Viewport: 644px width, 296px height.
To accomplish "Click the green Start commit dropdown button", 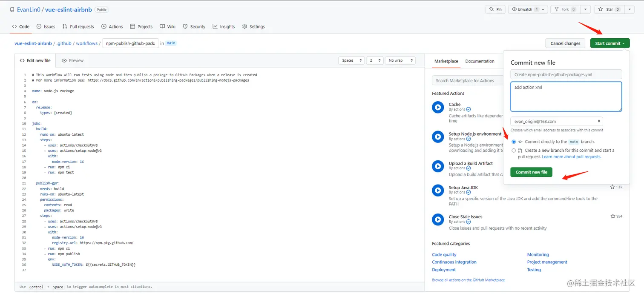I will (x=610, y=43).
